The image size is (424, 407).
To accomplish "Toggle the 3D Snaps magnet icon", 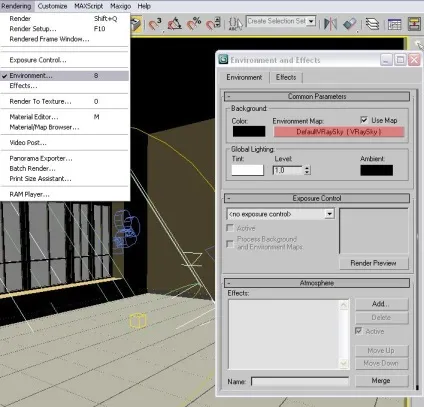I will tap(155, 24).
